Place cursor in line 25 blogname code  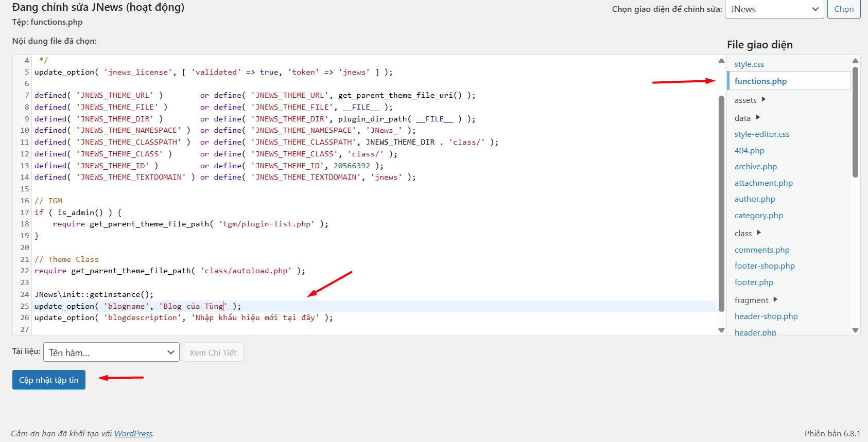click(137, 306)
